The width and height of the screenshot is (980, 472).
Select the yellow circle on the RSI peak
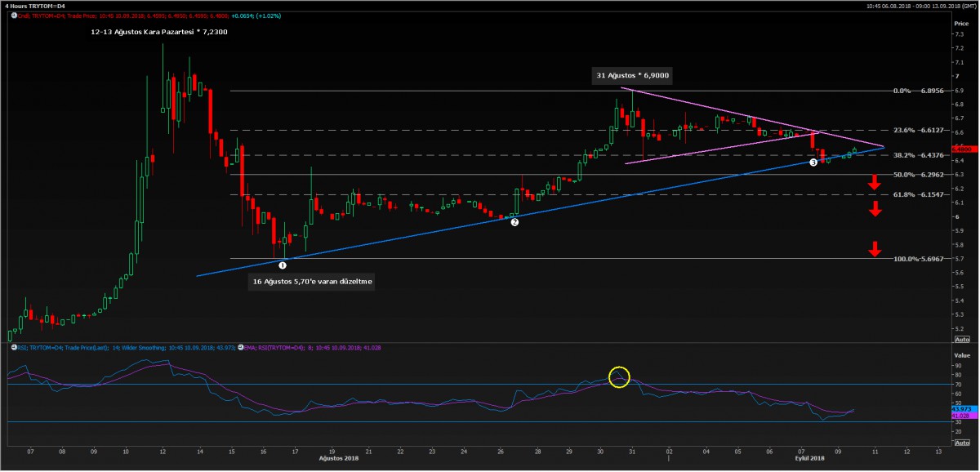point(619,377)
